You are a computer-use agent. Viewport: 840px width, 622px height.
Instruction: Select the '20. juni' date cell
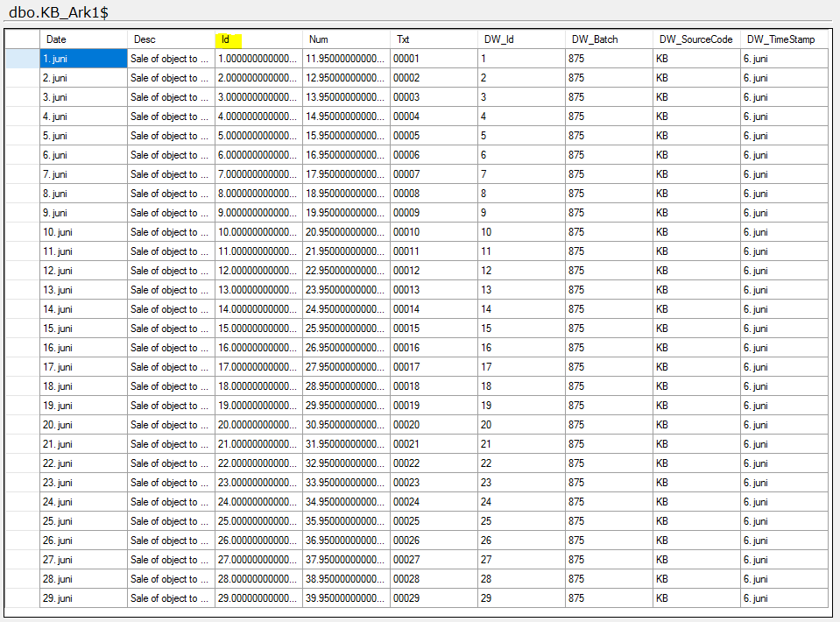83,425
